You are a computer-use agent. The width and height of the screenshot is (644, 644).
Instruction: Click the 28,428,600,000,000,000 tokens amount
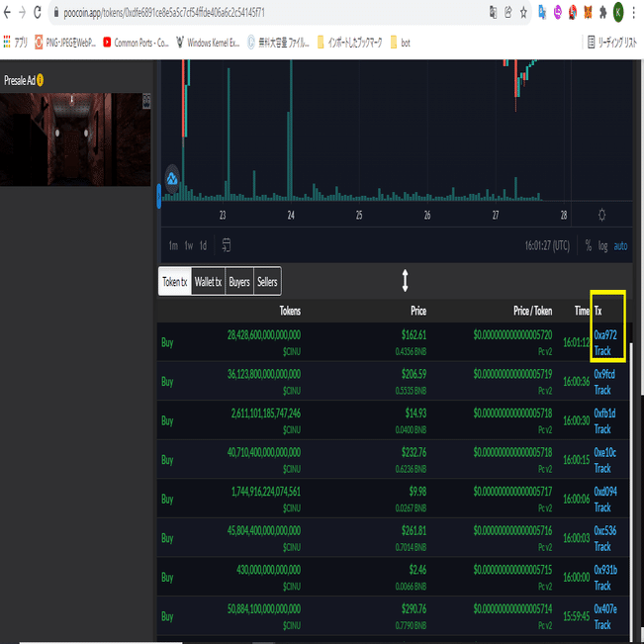point(264,334)
